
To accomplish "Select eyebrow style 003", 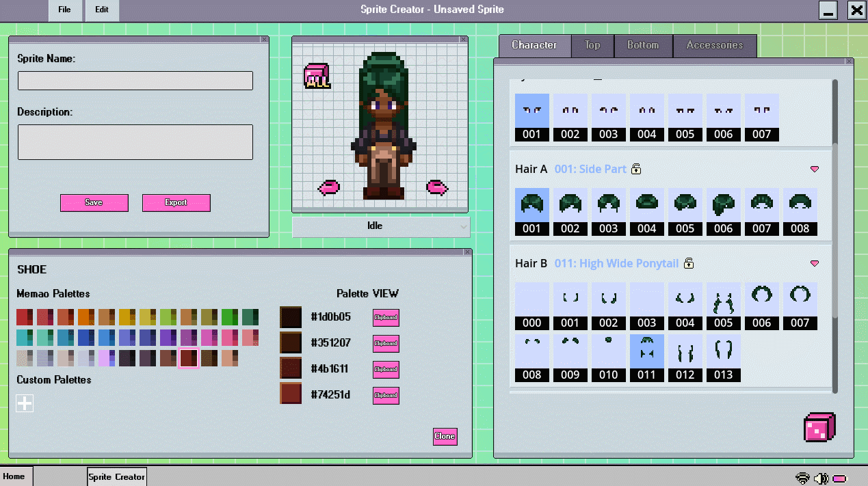I will click(609, 118).
